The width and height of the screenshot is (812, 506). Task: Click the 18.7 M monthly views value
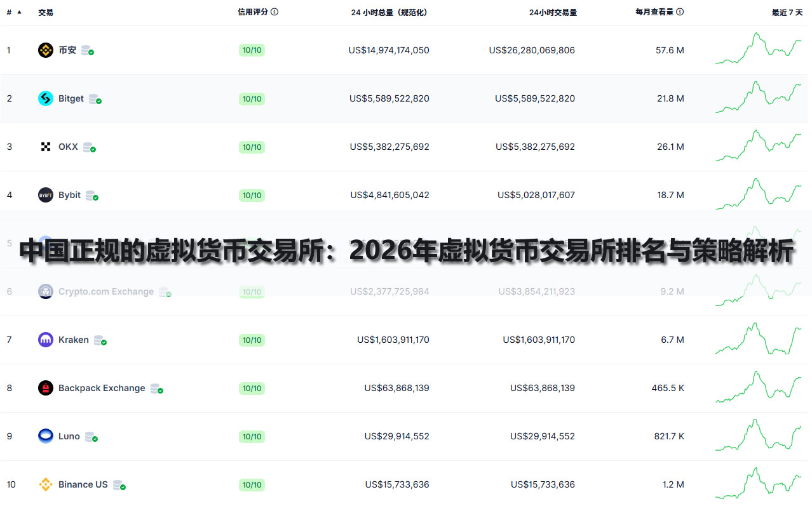(671, 195)
